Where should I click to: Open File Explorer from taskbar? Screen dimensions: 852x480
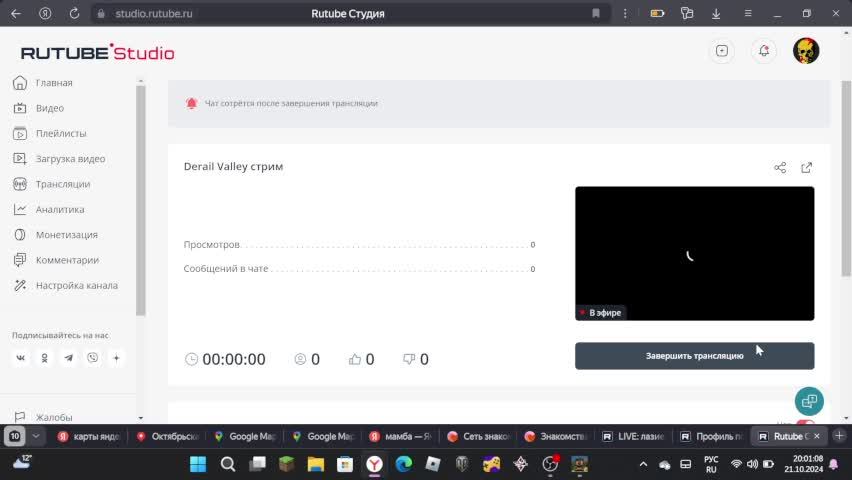[x=316, y=464]
